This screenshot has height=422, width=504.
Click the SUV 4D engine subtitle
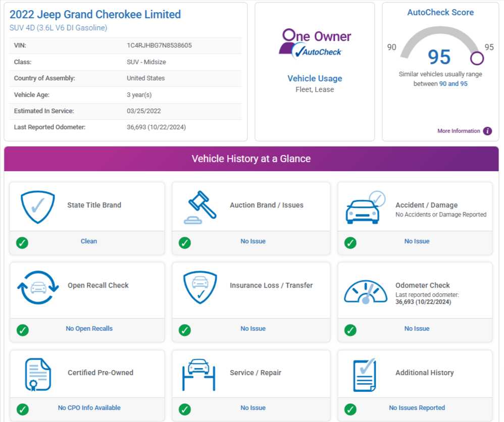pyautogui.click(x=58, y=28)
